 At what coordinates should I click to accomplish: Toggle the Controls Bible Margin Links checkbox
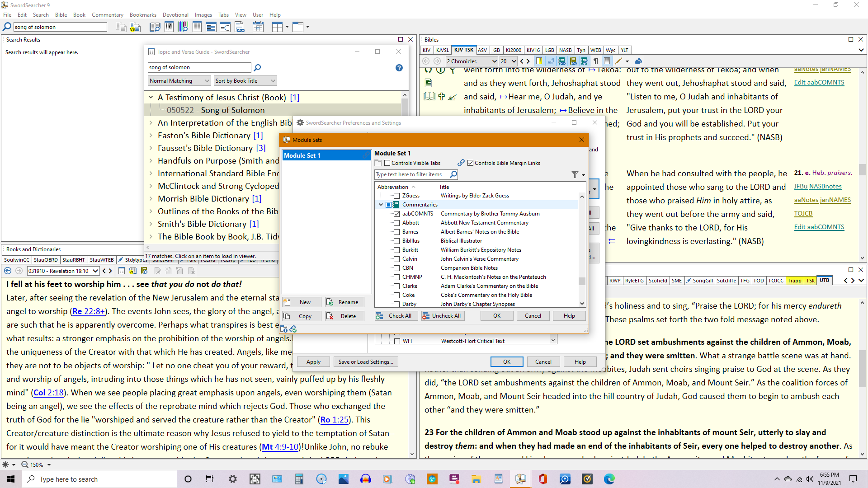point(470,163)
